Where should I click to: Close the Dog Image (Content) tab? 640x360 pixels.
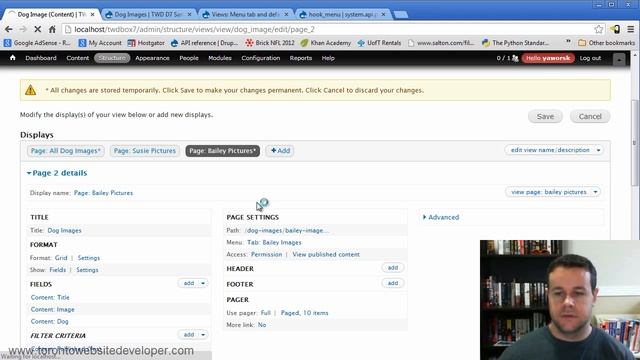pyautogui.click(x=93, y=14)
